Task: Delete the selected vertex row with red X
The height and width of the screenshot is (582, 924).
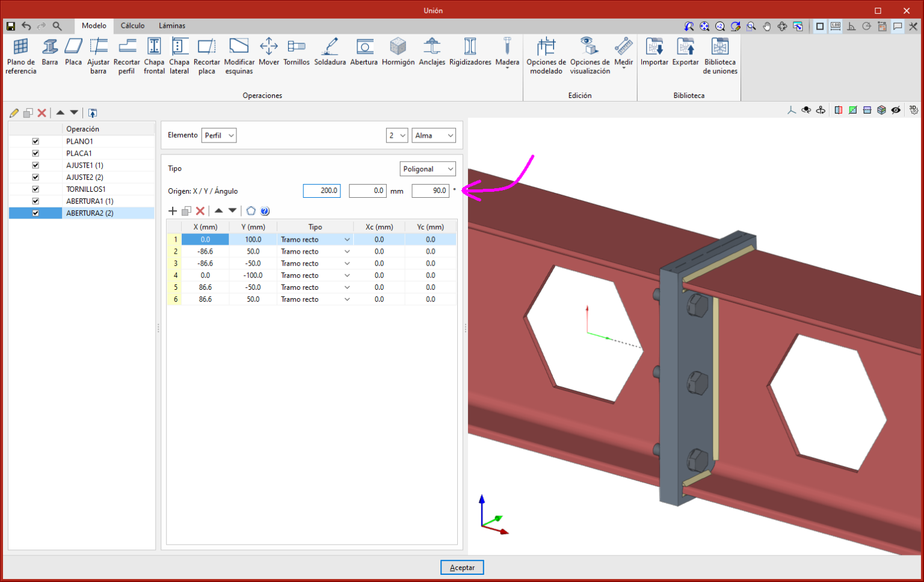Action: pyautogui.click(x=200, y=211)
